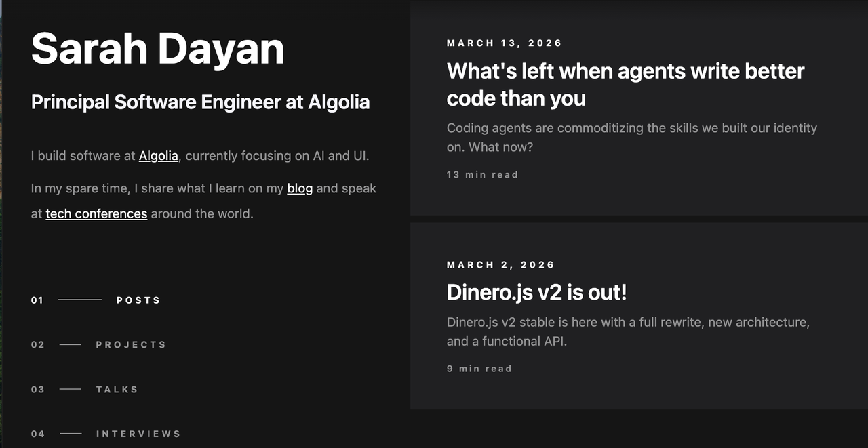Click the March 13, 2026 post date
Image resolution: width=868 pixels, height=448 pixels.
point(505,43)
